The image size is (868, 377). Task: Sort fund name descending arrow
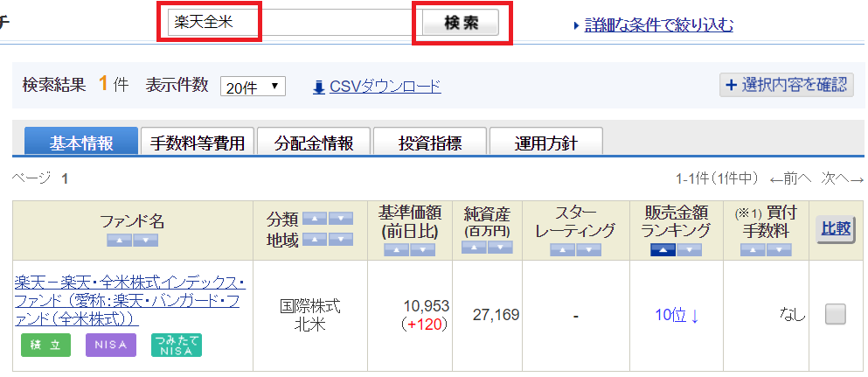tap(146, 241)
